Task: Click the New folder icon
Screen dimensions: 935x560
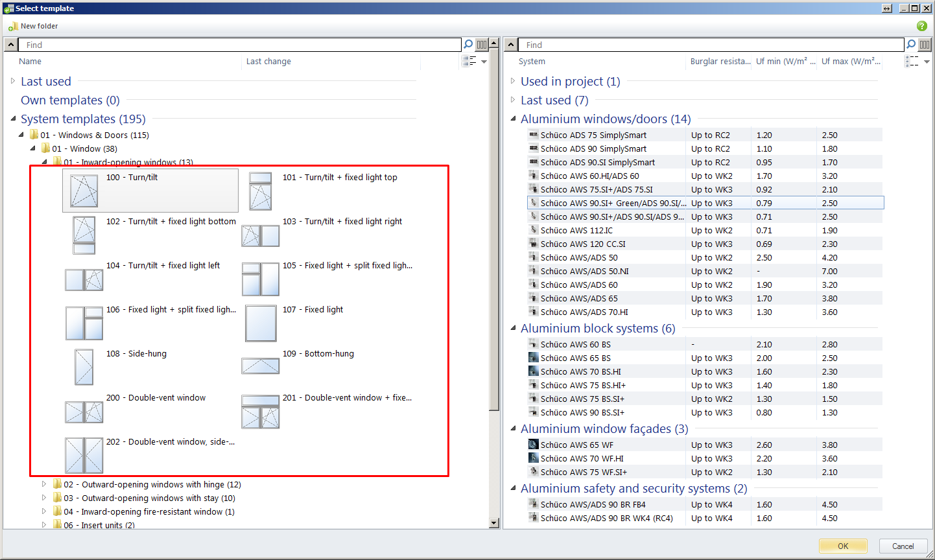Action: tap(13, 27)
